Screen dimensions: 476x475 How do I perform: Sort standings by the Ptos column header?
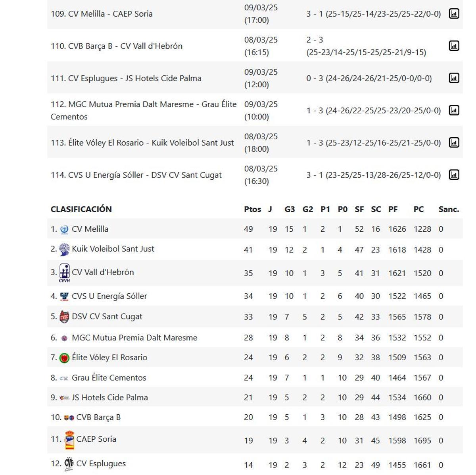(253, 209)
